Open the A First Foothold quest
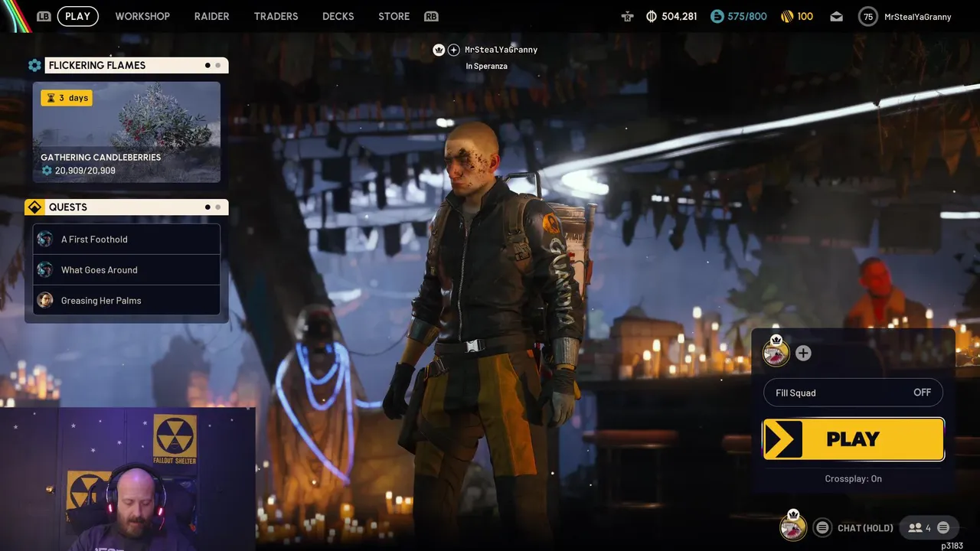Image resolution: width=980 pixels, height=551 pixels. point(126,239)
